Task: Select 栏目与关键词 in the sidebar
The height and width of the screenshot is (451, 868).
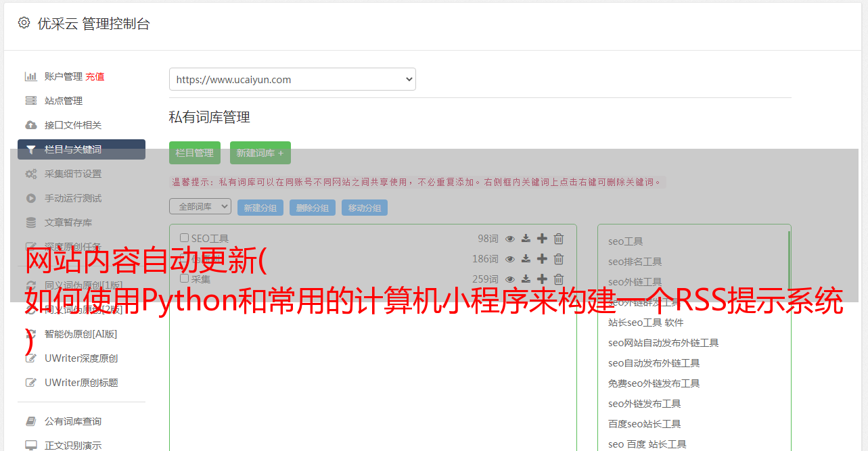Action: pyautogui.click(x=81, y=149)
